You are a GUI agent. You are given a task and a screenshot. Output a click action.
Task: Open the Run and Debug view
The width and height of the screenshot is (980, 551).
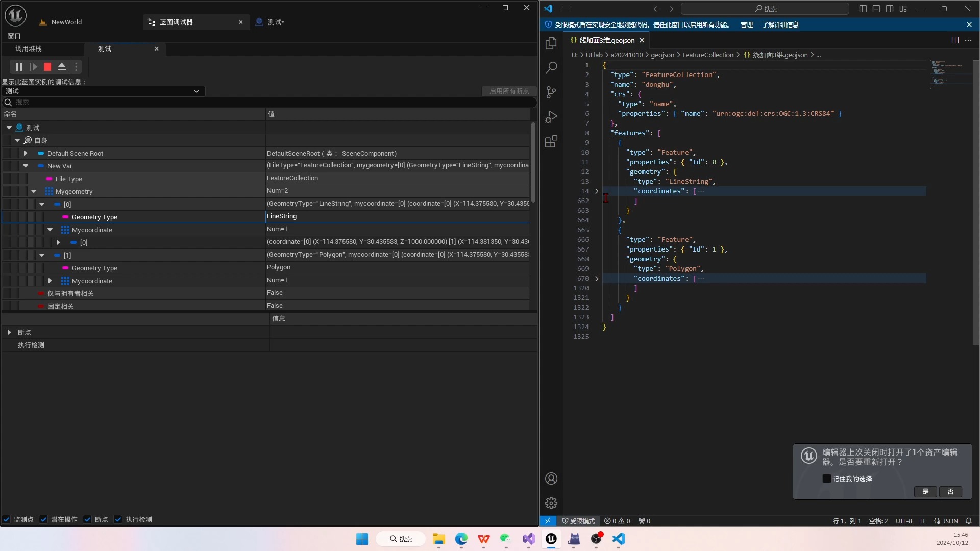pos(551,117)
